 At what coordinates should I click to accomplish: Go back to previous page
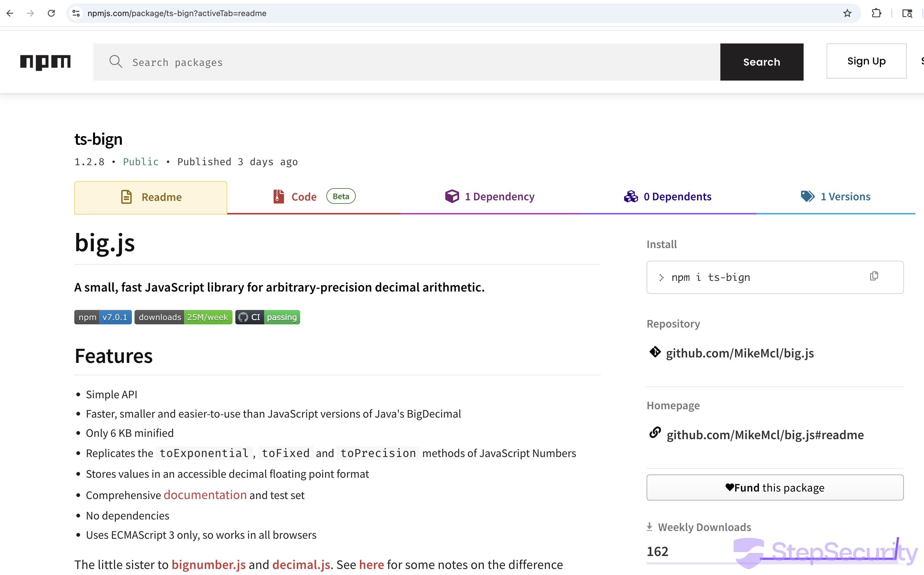tap(10, 13)
